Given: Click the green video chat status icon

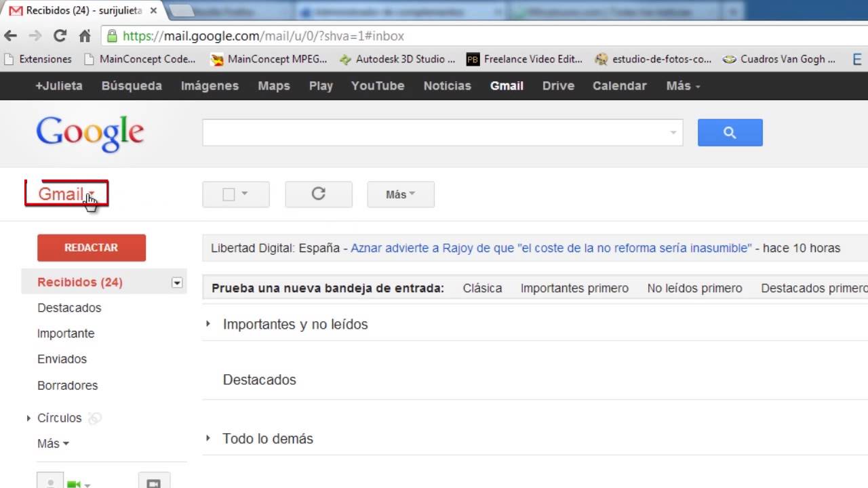Looking at the screenshot, I should click(x=73, y=483).
